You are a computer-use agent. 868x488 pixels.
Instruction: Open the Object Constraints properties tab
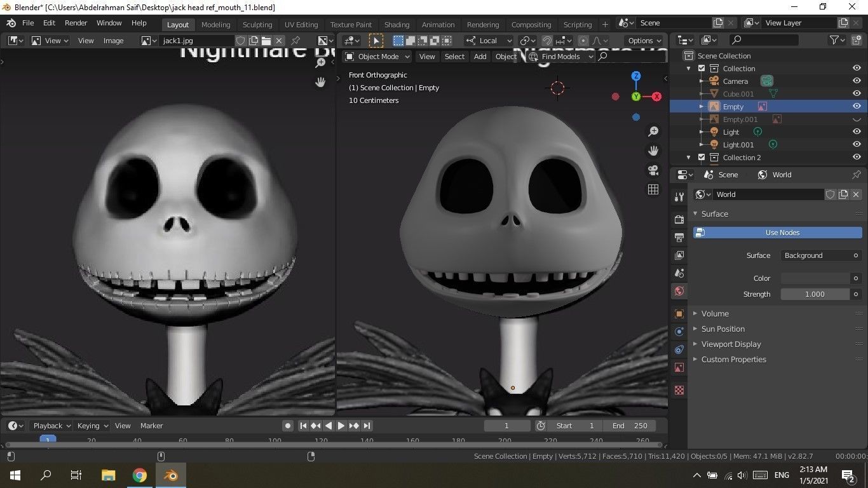click(x=679, y=349)
